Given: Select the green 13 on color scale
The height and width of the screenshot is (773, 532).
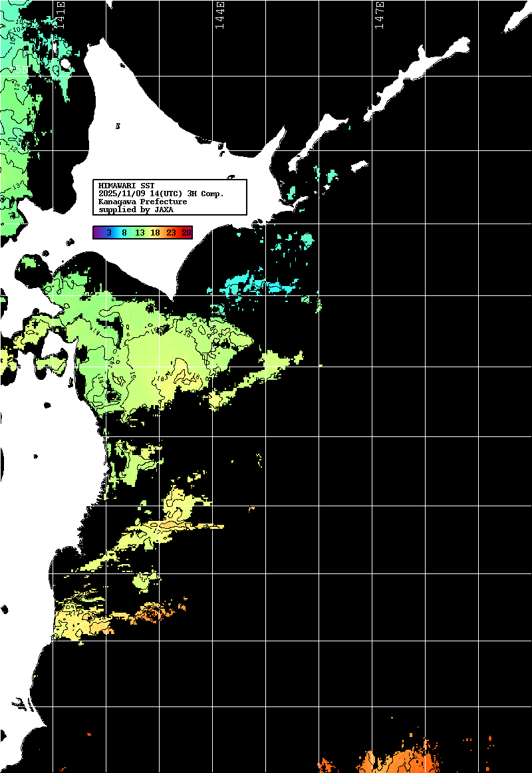Looking at the screenshot, I should click(x=140, y=233).
